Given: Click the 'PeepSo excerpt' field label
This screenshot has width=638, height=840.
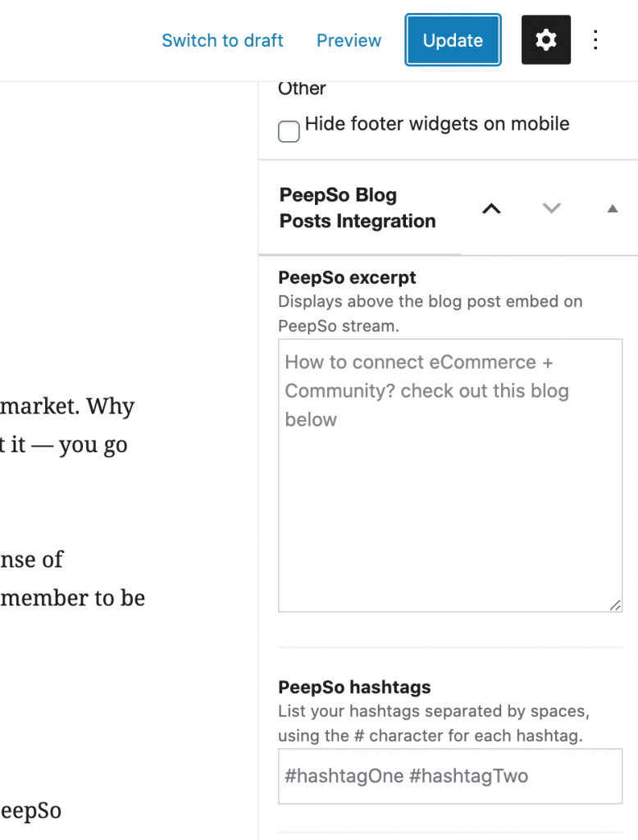Looking at the screenshot, I should 347,277.
